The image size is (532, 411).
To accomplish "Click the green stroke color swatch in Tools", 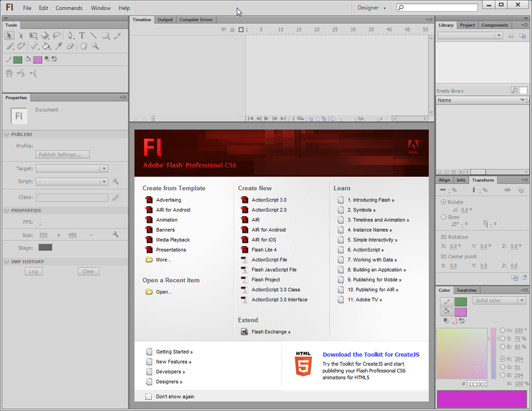I will pyautogui.click(x=18, y=59).
